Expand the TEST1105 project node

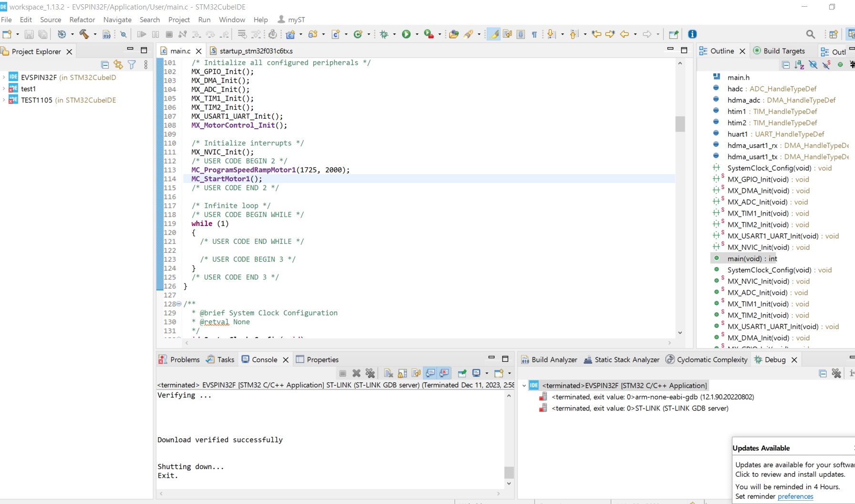4,100
